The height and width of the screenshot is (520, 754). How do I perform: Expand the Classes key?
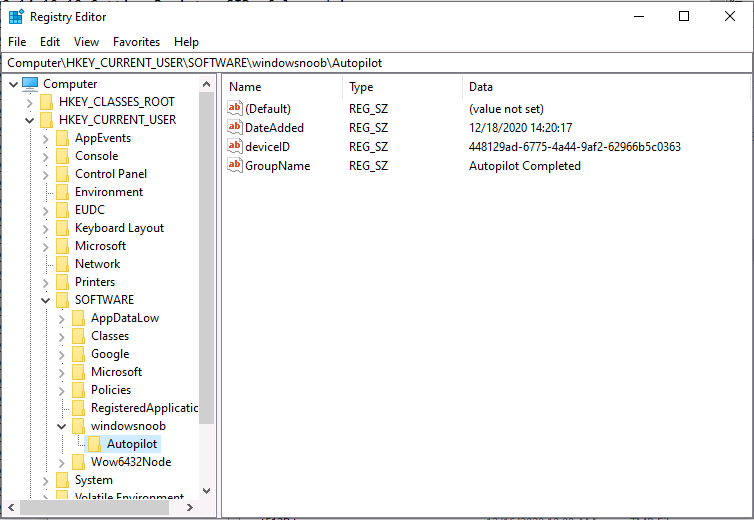(61, 336)
